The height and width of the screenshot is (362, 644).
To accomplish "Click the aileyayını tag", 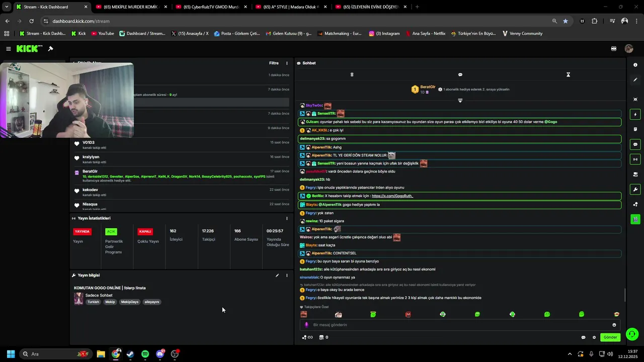I will (152, 302).
